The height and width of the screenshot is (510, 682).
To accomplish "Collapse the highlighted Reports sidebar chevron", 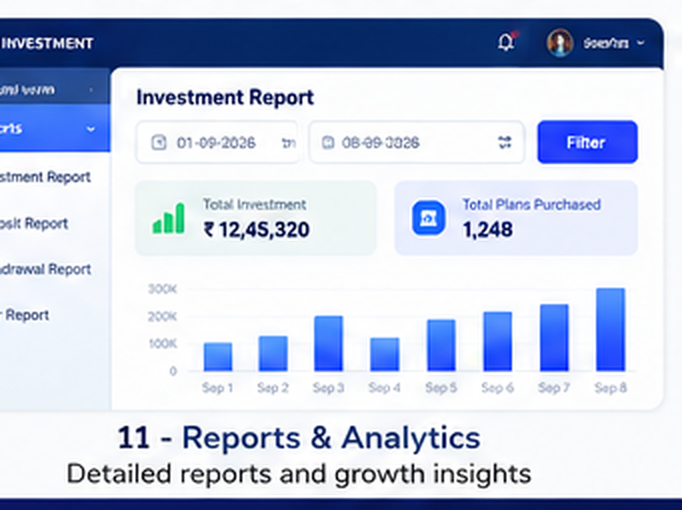I will tap(90, 129).
